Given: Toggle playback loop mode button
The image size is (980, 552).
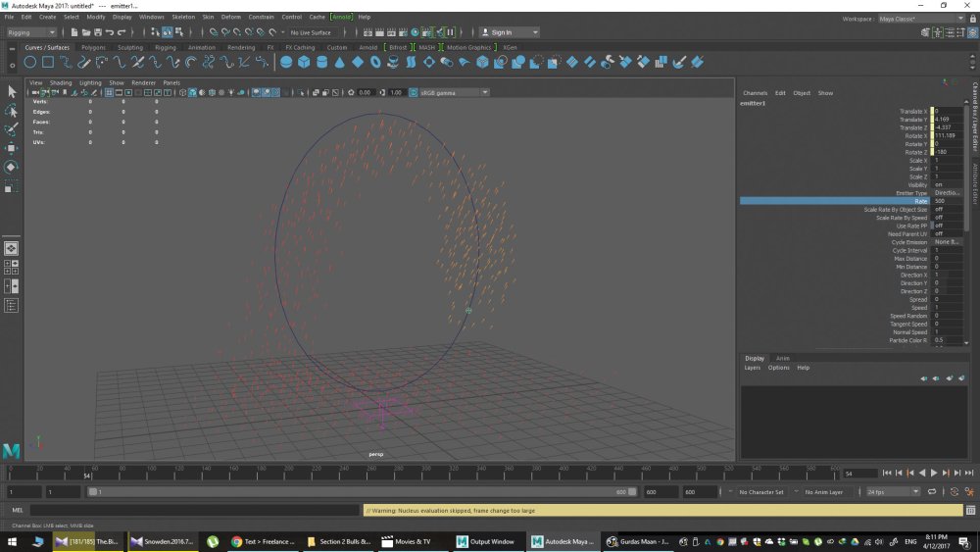Looking at the screenshot, I should (x=932, y=492).
